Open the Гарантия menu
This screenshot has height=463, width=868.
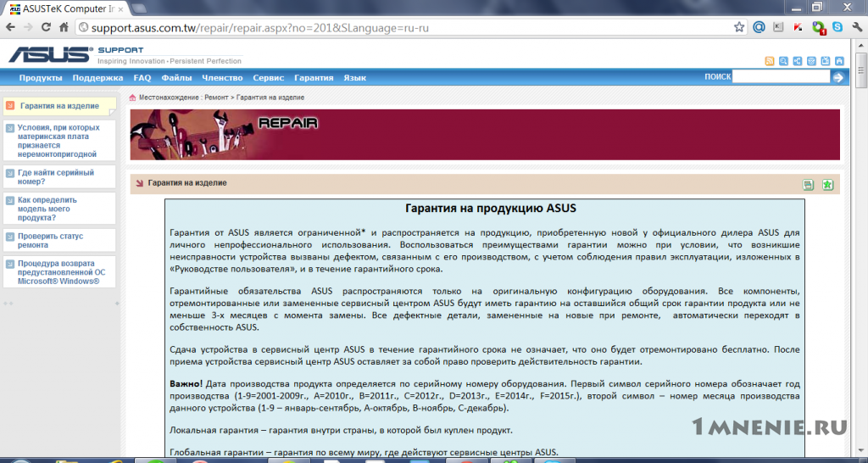click(314, 78)
